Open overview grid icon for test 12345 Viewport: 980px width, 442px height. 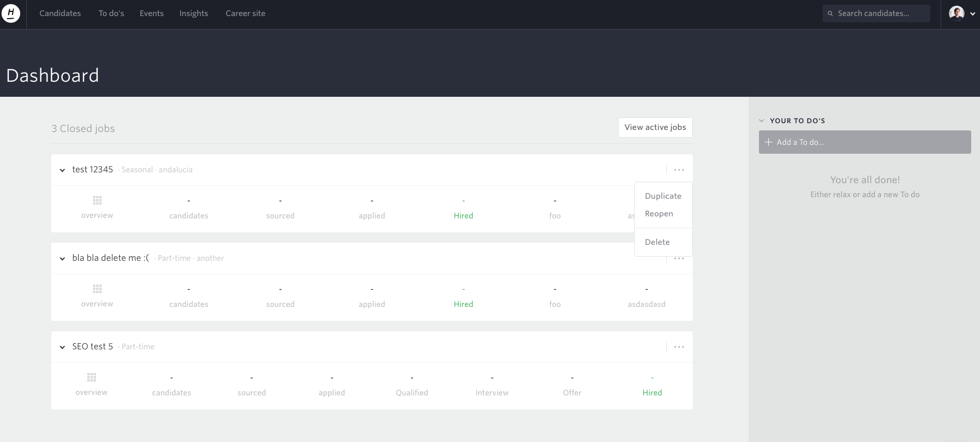coord(97,200)
